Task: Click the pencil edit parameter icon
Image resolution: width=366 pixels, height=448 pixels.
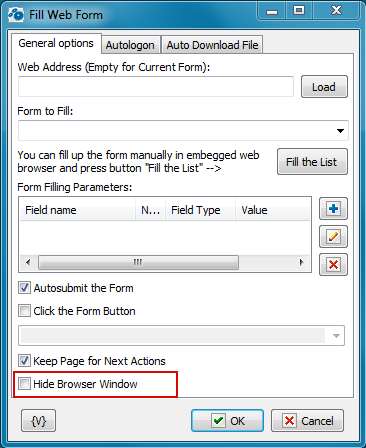Action: pyautogui.click(x=333, y=237)
